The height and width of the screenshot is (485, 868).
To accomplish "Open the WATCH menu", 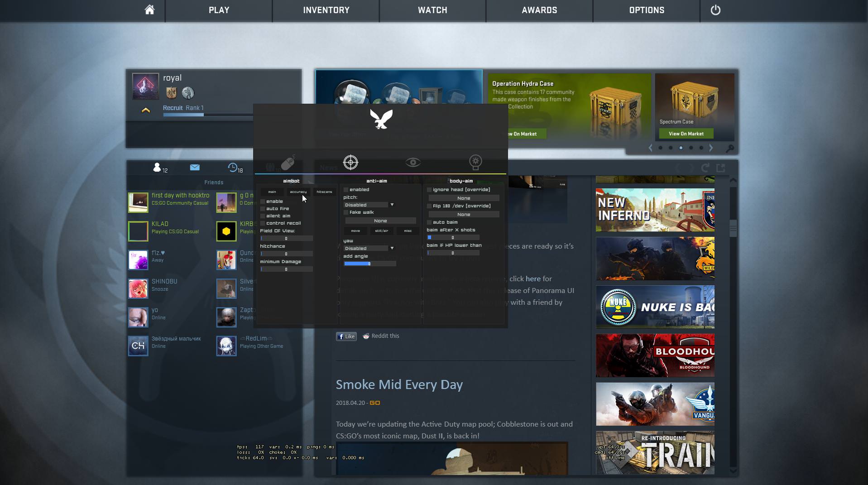I will (432, 10).
